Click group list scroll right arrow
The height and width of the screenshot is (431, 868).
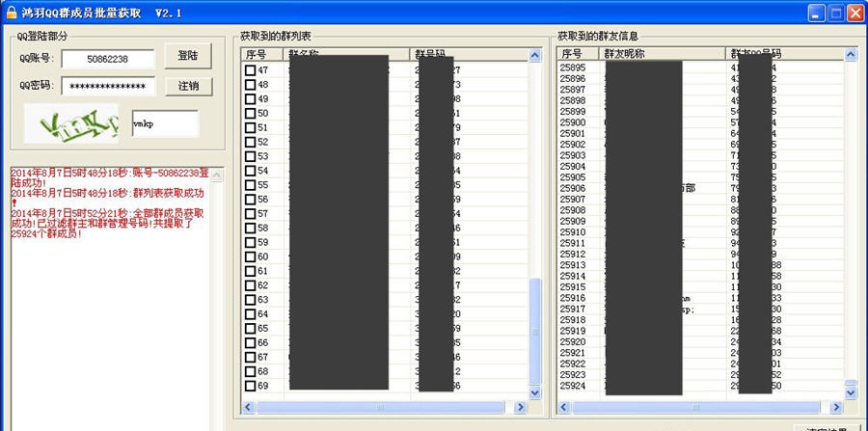point(520,408)
